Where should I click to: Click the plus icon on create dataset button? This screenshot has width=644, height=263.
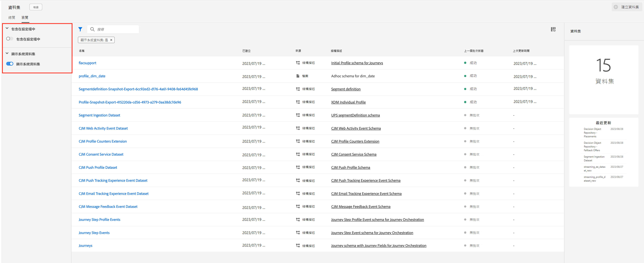(615, 7)
